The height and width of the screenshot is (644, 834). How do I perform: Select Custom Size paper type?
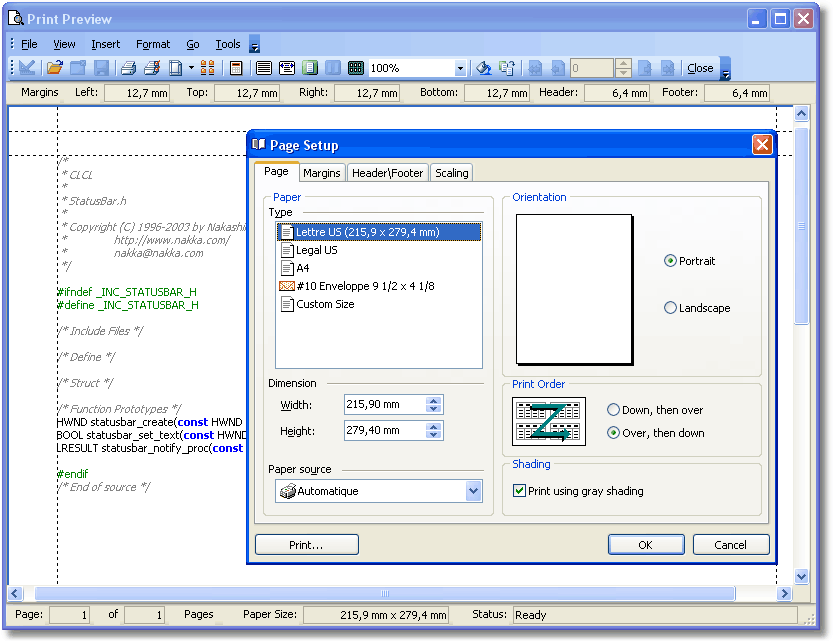379,304
